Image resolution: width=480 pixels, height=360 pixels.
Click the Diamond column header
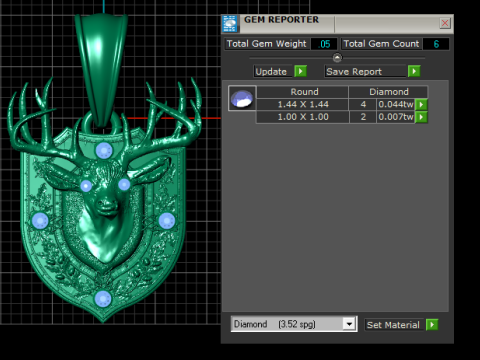pos(388,92)
